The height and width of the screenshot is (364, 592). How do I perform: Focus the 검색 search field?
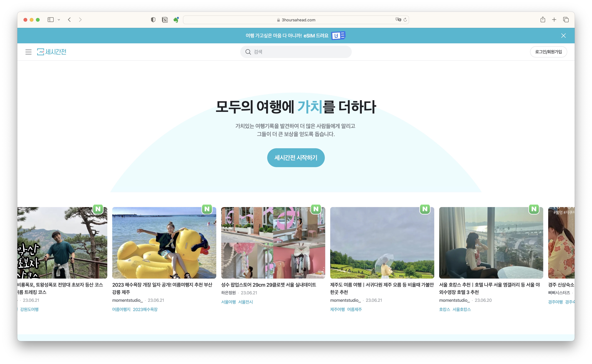(x=296, y=52)
